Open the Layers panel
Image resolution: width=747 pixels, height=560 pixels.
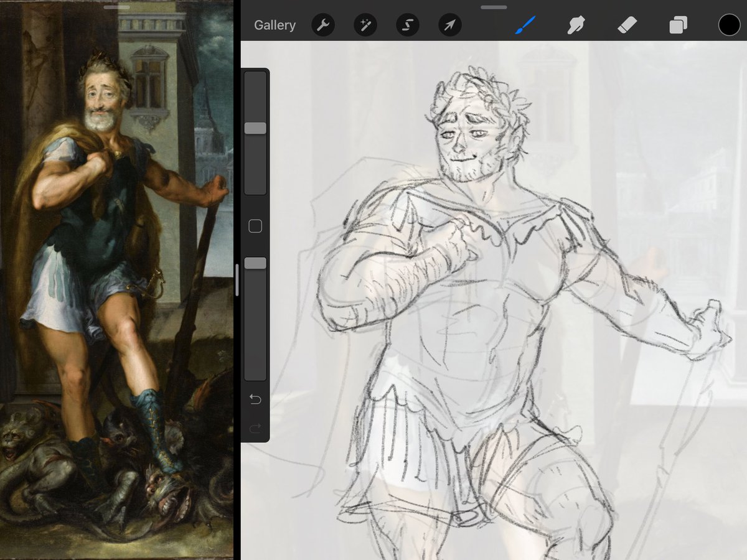[x=678, y=25]
